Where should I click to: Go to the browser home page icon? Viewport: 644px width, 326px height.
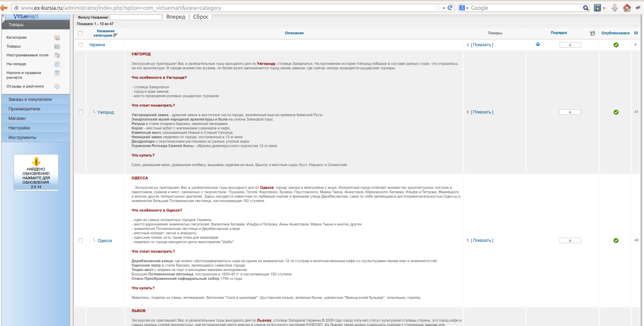click(x=627, y=8)
